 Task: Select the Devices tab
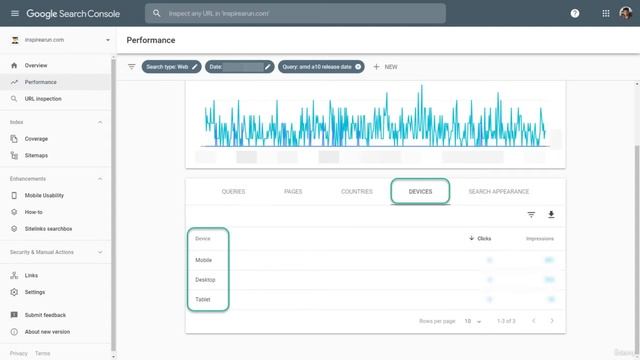tap(420, 191)
